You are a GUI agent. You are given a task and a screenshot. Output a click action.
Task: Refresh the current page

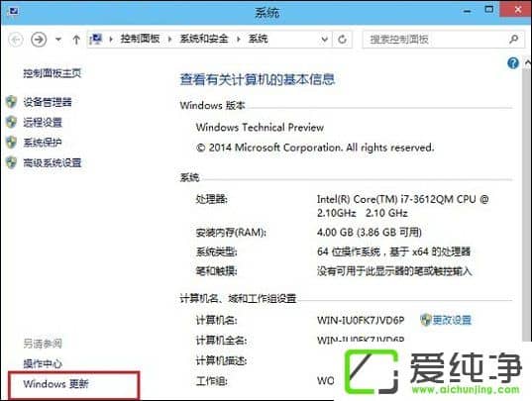[343, 40]
